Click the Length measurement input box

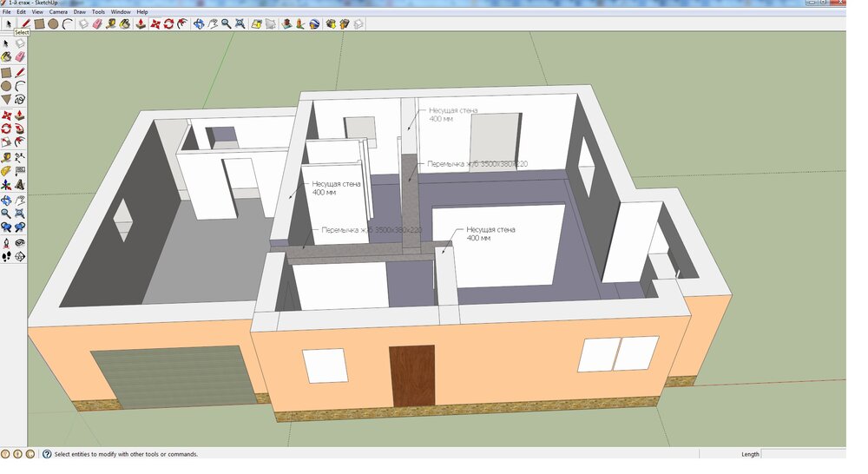pos(803,454)
